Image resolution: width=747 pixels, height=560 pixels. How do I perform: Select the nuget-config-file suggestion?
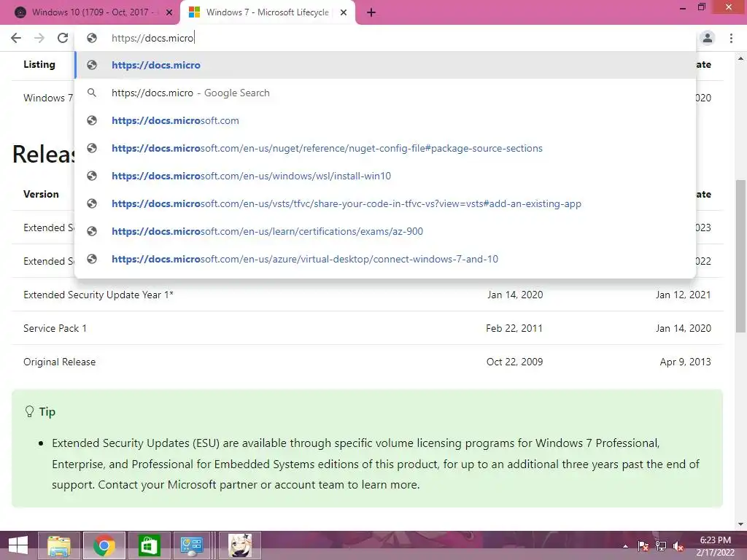(x=385, y=148)
